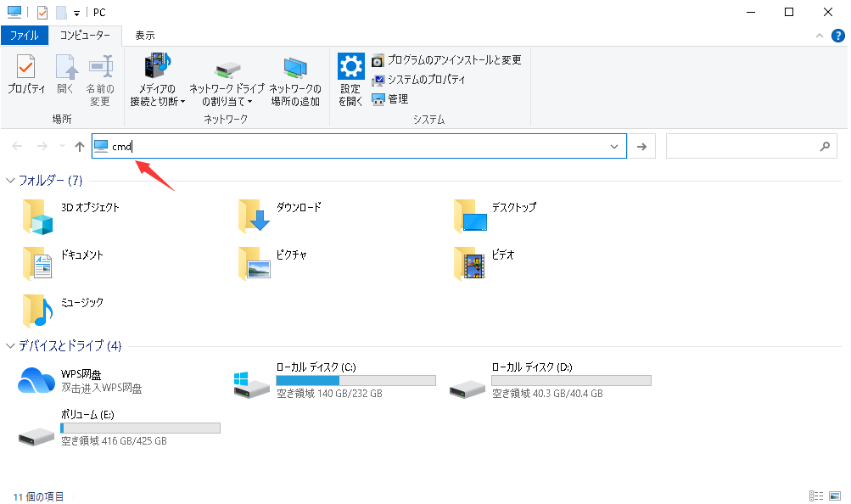The height and width of the screenshot is (504, 851).
Task: Open the ファイル ribbon menu
Action: point(25,36)
